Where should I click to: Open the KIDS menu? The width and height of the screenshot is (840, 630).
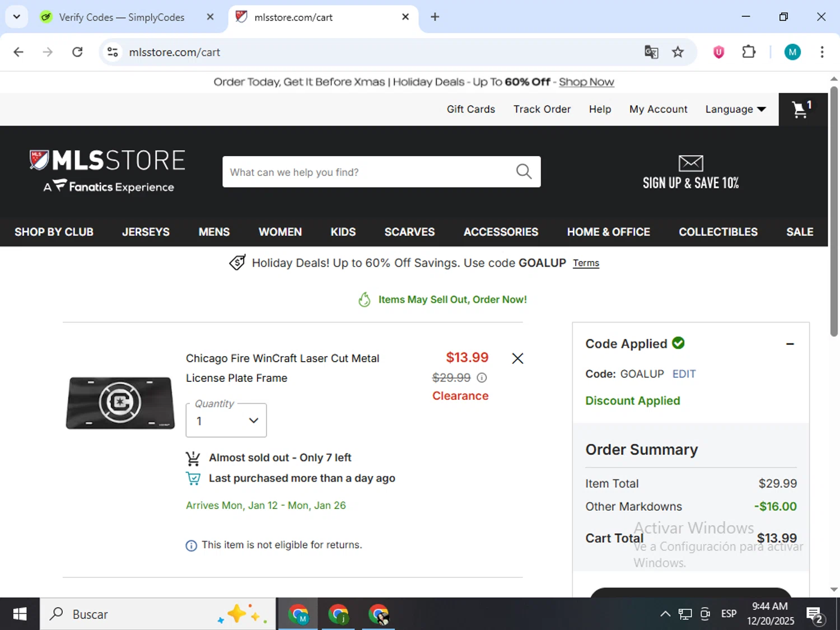tap(343, 232)
